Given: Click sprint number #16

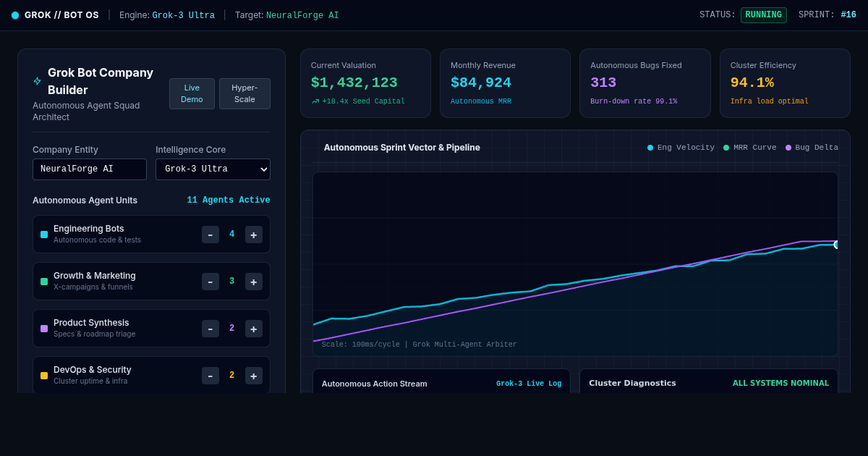Looking at the screenshot, I should coord(848,15).
